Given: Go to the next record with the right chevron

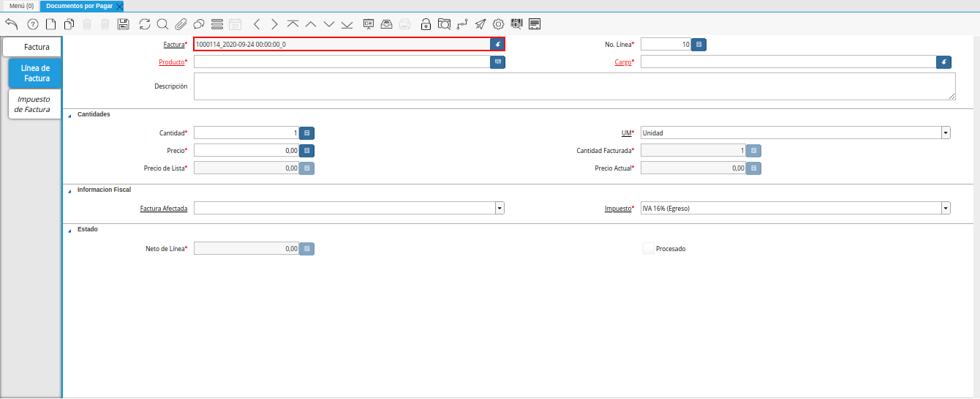Looking at the screenshot, I should point(274,24).
